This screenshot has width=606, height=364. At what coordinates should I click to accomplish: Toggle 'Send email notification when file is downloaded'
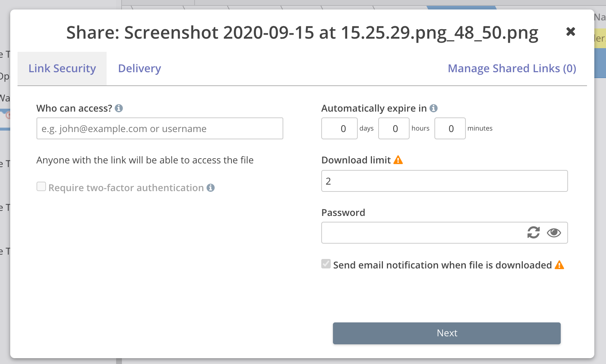tap(326, 264)
